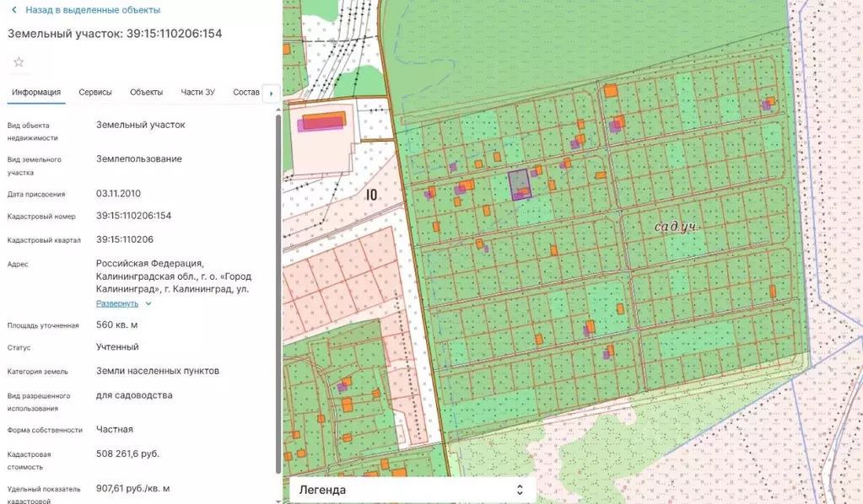Toggle the favorite star icon
863x504 pixels.
tap(19, 62)
